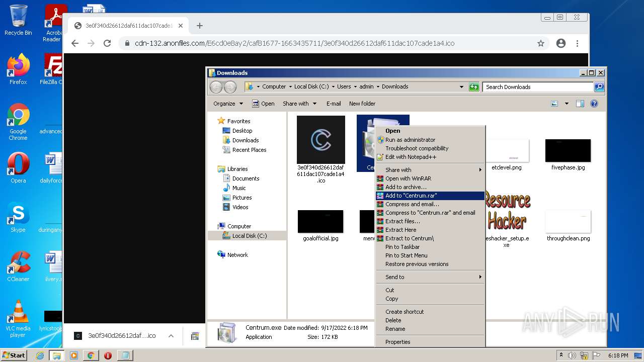Select Open in context menu
This screenshot has height=362, width=644.
tap(430, 131)
